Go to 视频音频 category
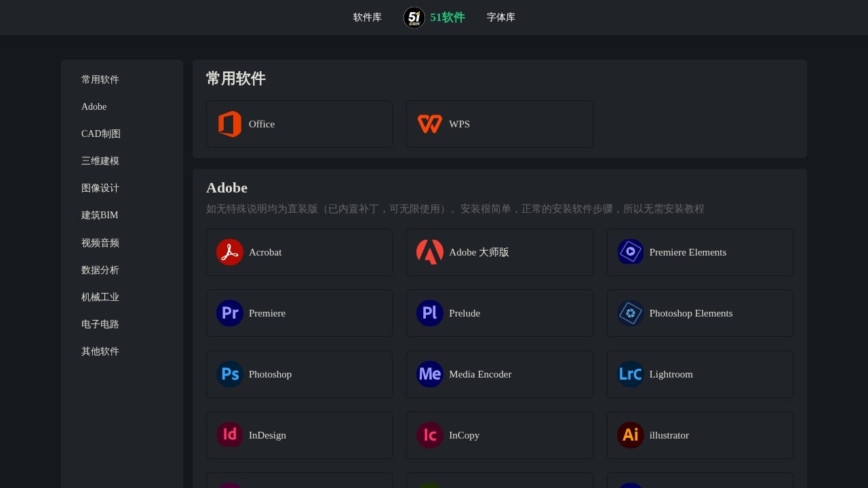 click(100, 243)
